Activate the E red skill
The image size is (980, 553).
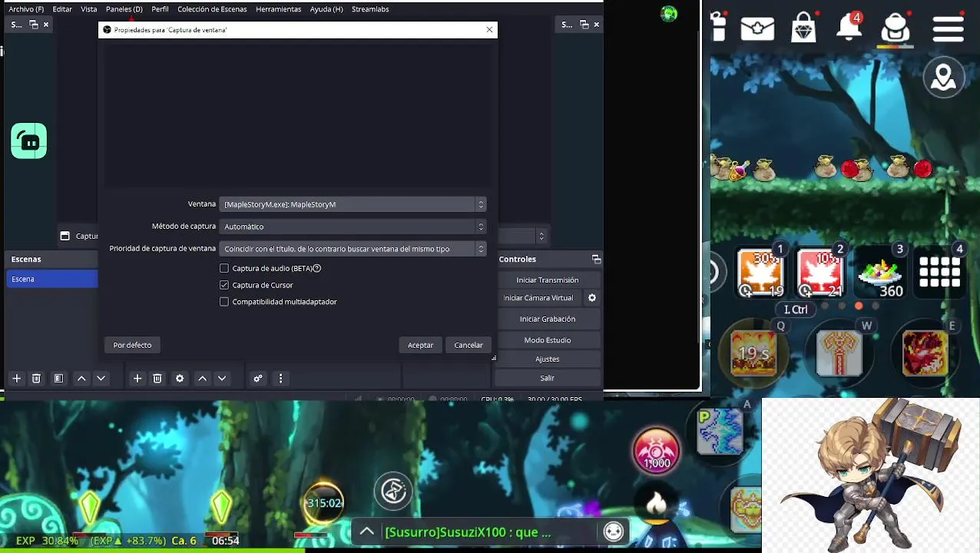point(925,353)
